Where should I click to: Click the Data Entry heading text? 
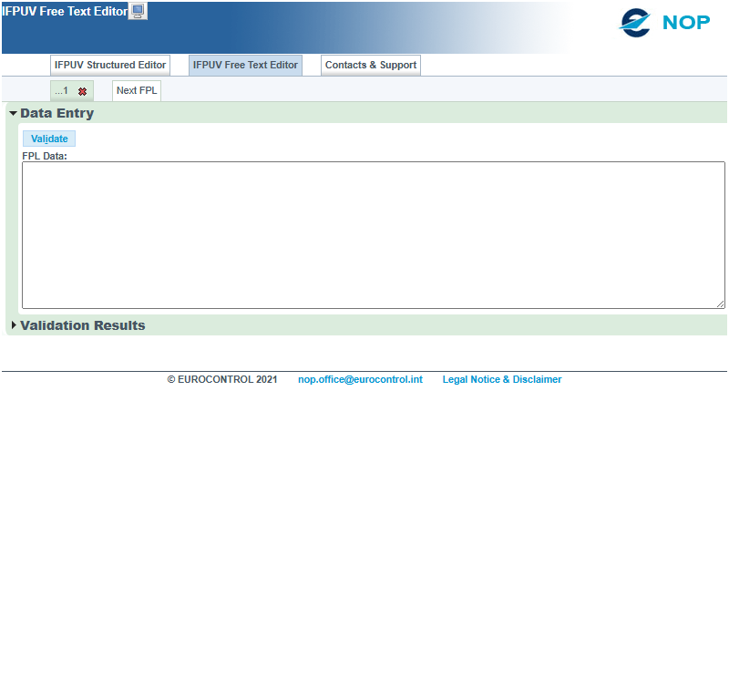(x=57, y=114)
